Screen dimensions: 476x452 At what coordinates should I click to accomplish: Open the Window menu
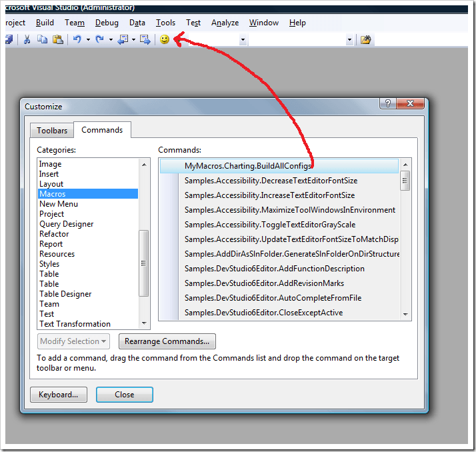pyautogui.click(x=264, y=23)
